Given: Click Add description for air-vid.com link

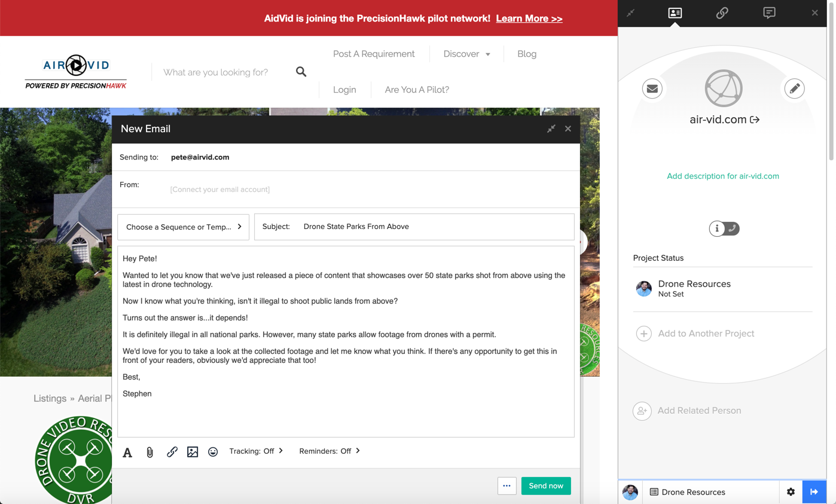Looking at the screenshot, I should (x=722, y=176).
